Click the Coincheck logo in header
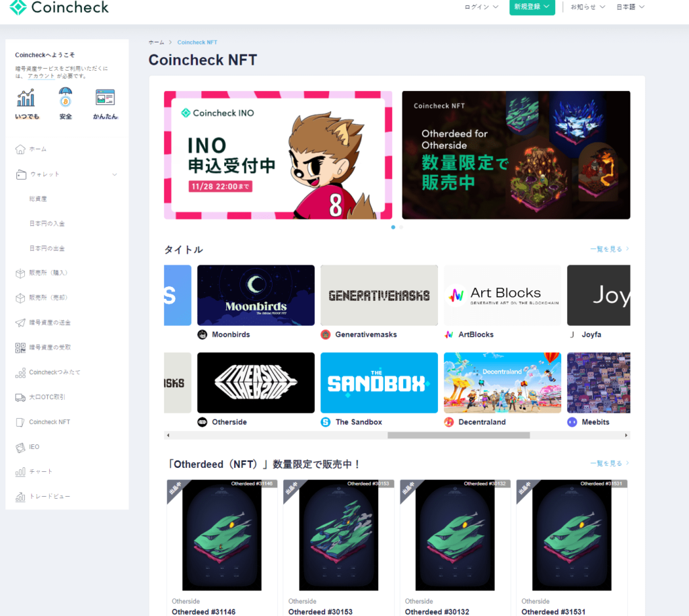The image size is (689, 616). (59, 8)
